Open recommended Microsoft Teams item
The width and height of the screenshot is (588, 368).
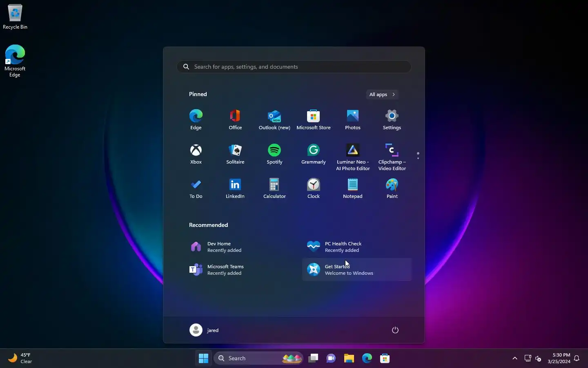239,270
